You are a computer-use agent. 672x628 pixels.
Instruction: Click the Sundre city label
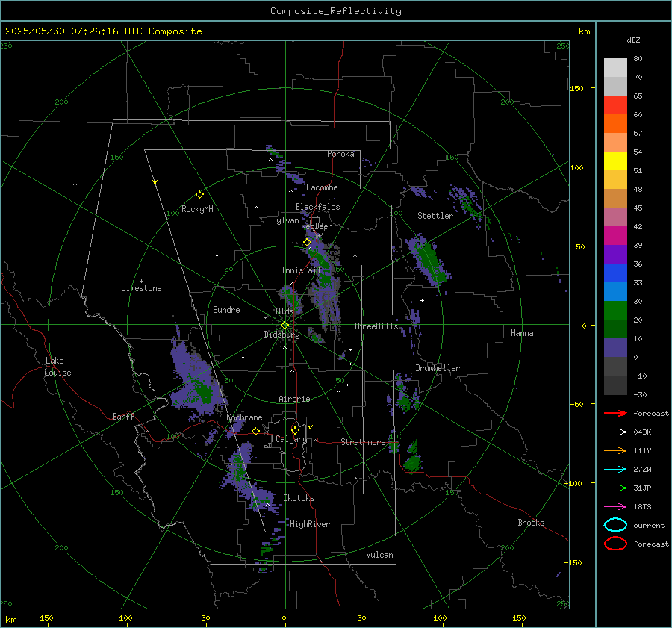tap(226, 309)
